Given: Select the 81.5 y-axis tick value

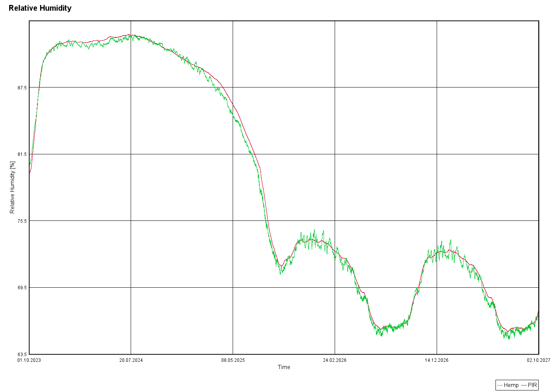Looking at the screenshot, I should tap(22, 154).
